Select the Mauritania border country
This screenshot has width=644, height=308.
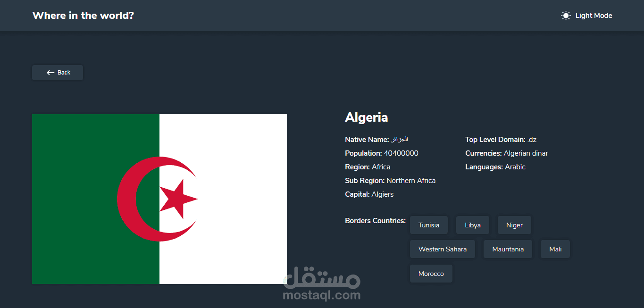point(508,249)
